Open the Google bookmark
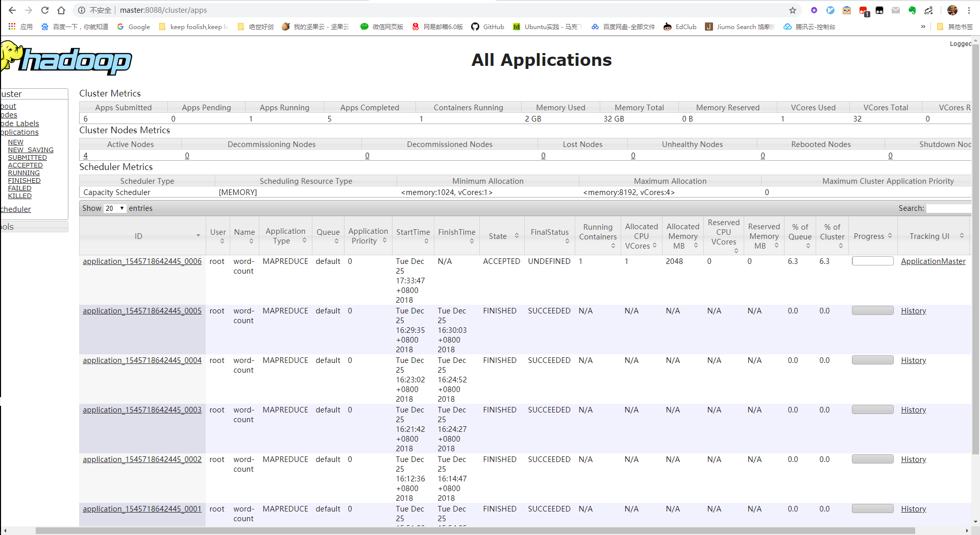Viewport: 980px width, 535px height. pos(134,27)
